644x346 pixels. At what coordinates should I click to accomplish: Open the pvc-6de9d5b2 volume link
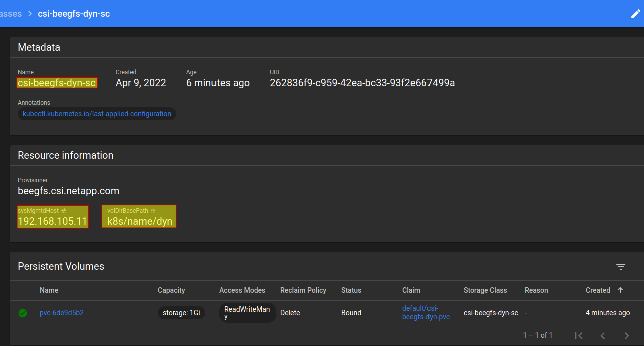coord(62,313)
